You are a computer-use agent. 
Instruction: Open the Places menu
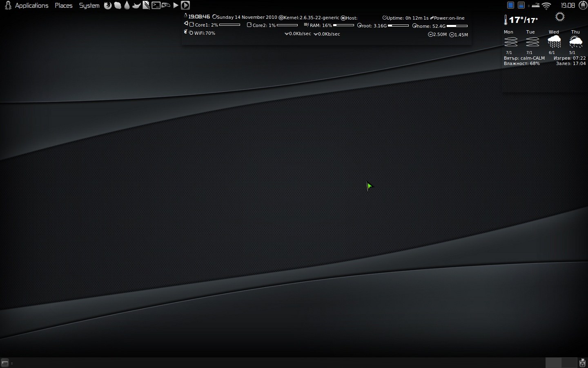click(64, 5)
